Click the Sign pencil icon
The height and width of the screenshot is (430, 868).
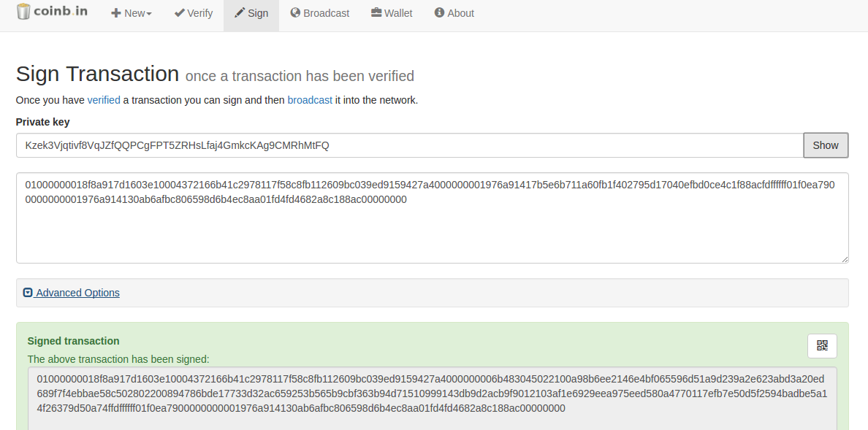(x=239, y=13)
